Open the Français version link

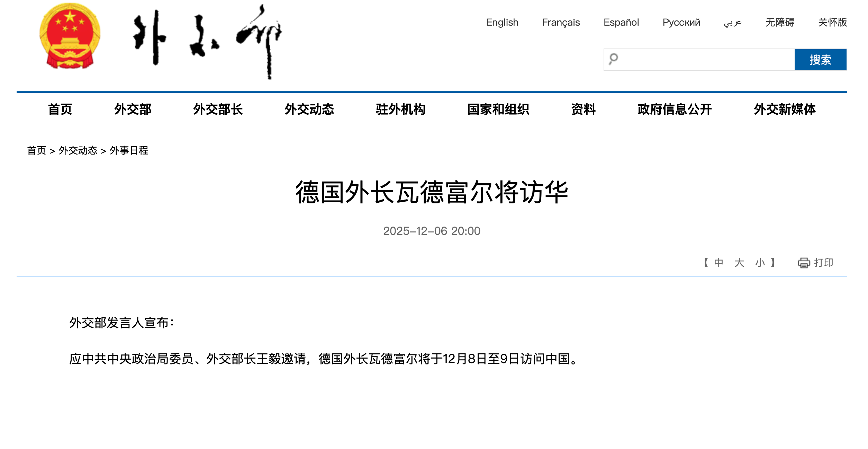561,23
